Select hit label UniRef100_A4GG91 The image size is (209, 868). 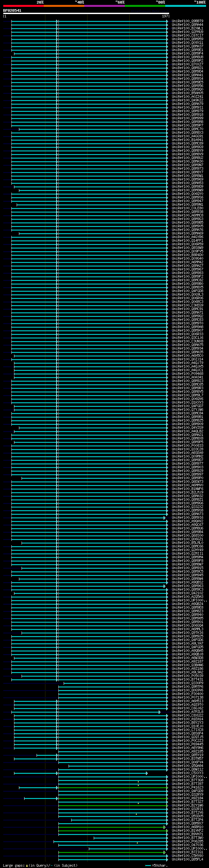coord(187,136)
